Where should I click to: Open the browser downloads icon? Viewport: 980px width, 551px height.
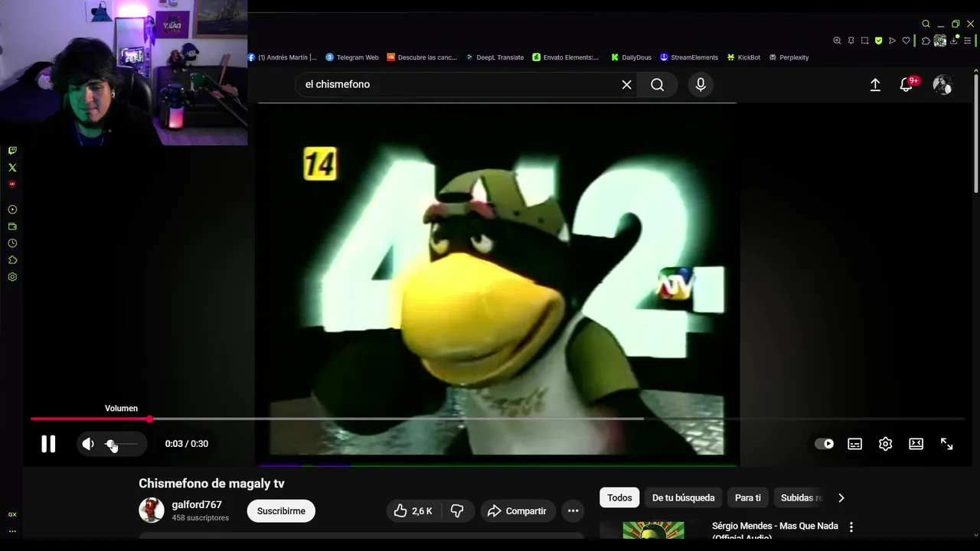954,41
